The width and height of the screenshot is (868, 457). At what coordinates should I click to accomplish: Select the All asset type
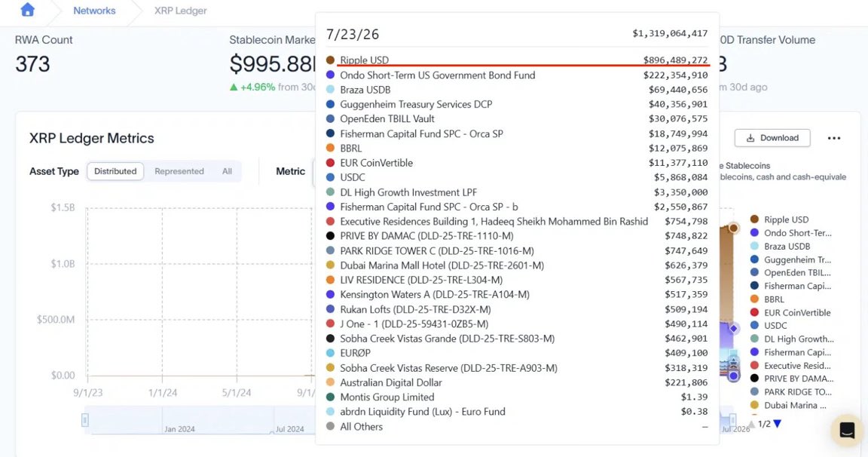click(x=227, y=171)
